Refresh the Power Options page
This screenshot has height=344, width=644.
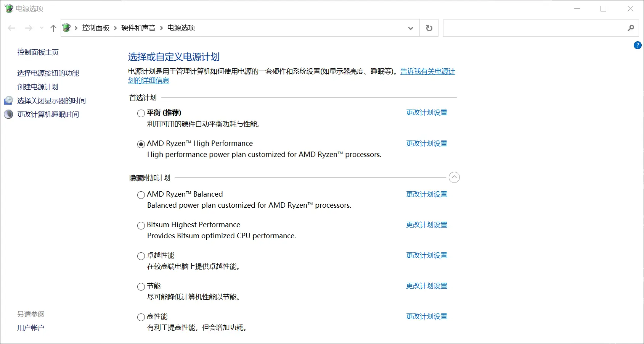(429, 28)
